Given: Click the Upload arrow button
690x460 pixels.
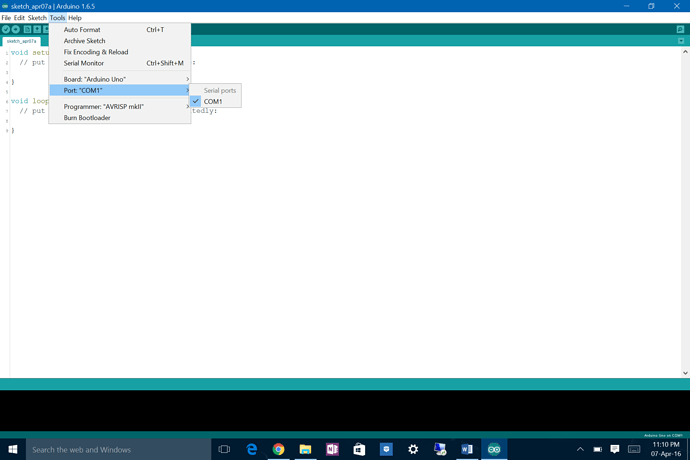Looking at the screenshot, I should click(x=16, y=29).
